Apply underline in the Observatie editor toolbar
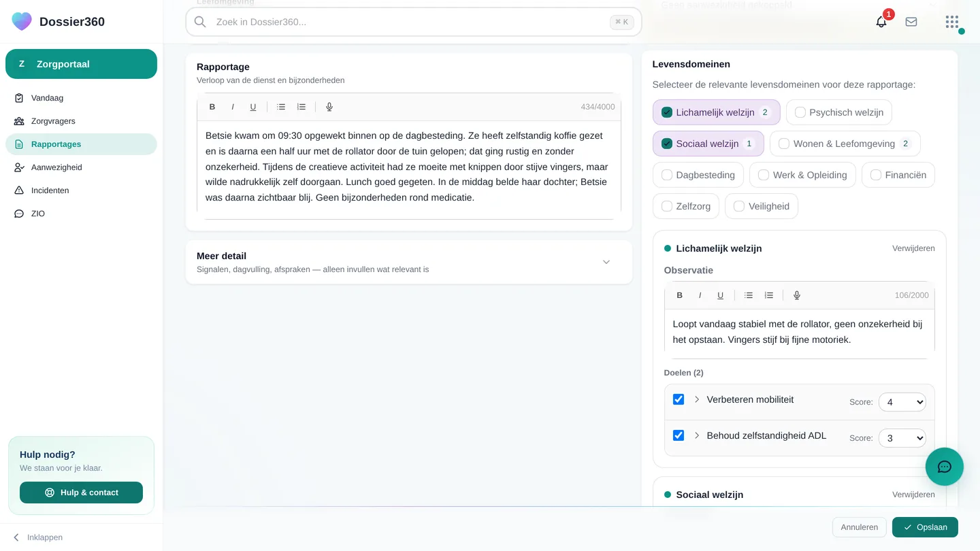 click(x=720, y=295)
